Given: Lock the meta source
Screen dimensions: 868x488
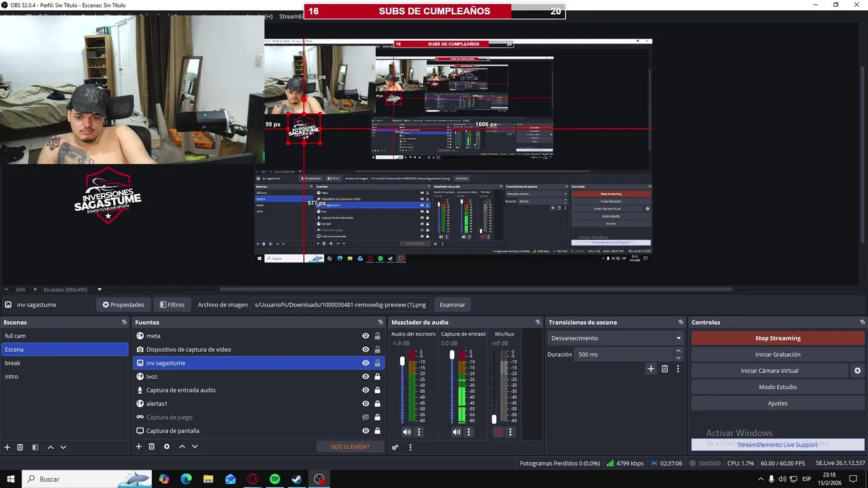Looking at the screenshot, I should pos(377,336).
